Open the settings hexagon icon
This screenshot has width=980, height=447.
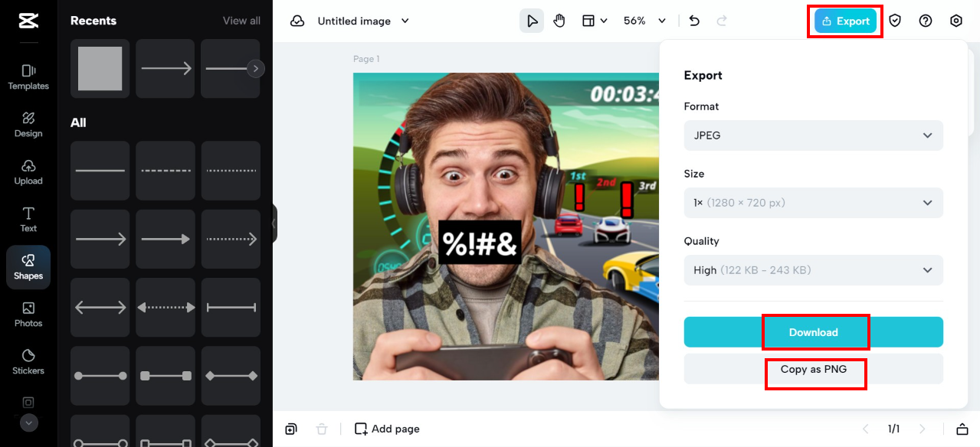[956, 21]
